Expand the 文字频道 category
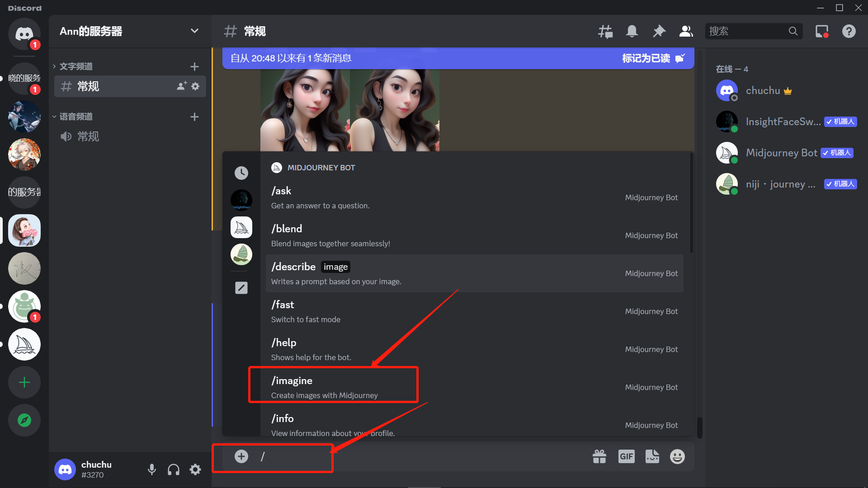 [x=76, y=66]
